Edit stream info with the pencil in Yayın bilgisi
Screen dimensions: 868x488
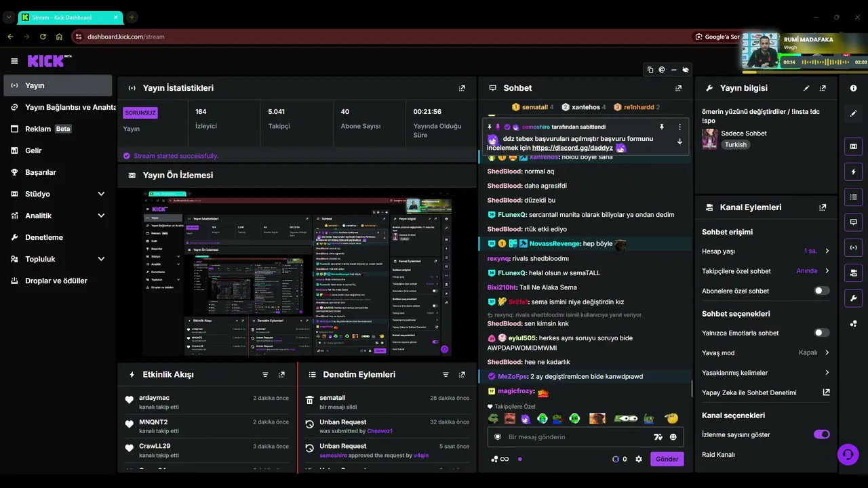click(x=806, y=88)
